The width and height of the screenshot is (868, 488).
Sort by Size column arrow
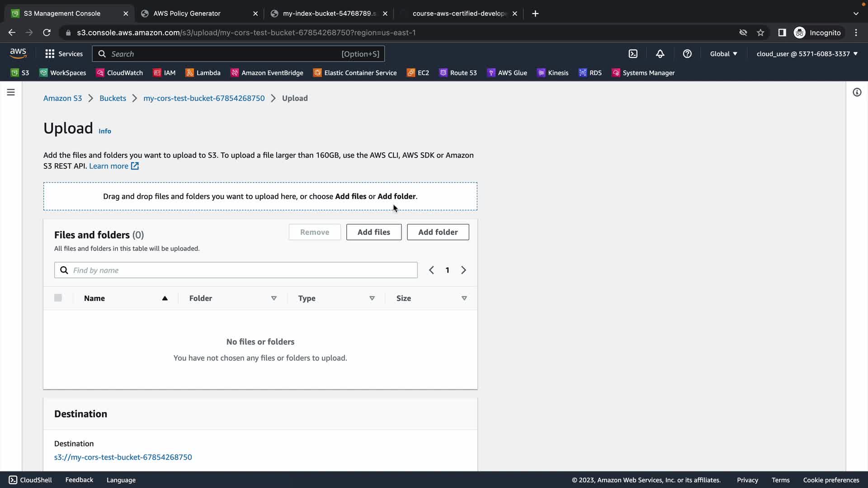click(x=464, y=298)
